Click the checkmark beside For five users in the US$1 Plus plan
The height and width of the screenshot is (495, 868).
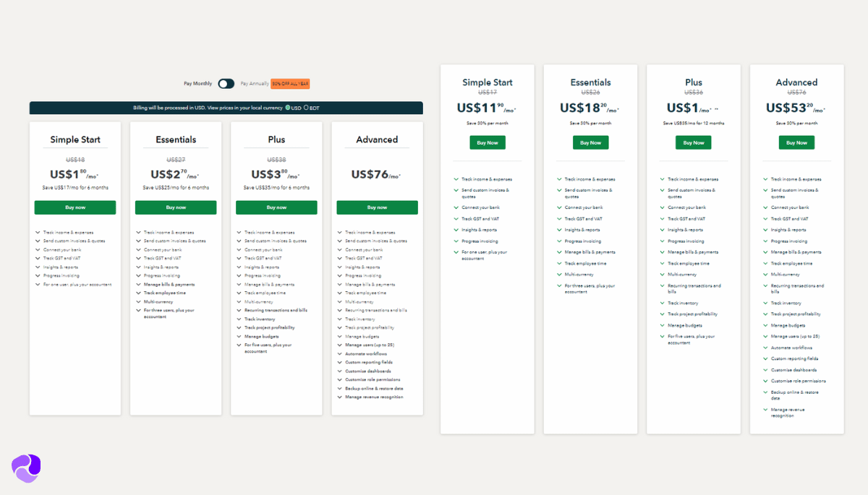tap(662, 337)
